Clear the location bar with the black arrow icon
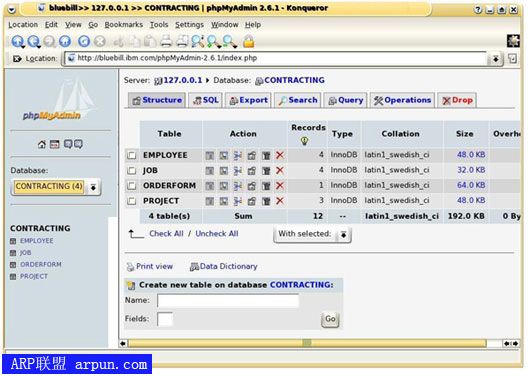Viewport: 530px width, 376px height. click(17, 58)
